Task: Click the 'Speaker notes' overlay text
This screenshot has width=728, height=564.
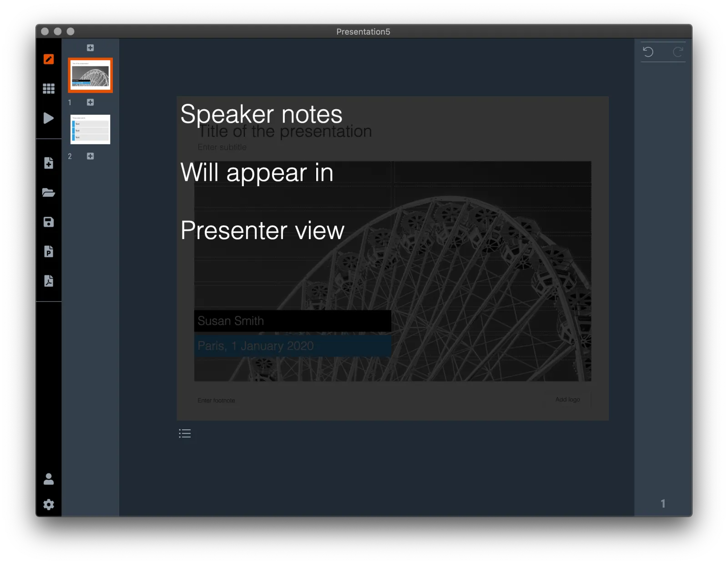Action: [x=262, y=114]
